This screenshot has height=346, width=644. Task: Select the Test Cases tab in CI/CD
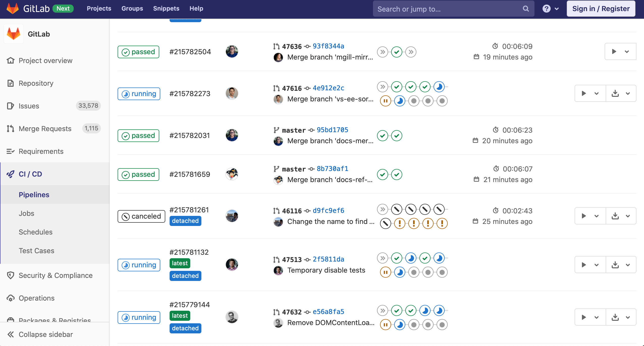[37, 250]
